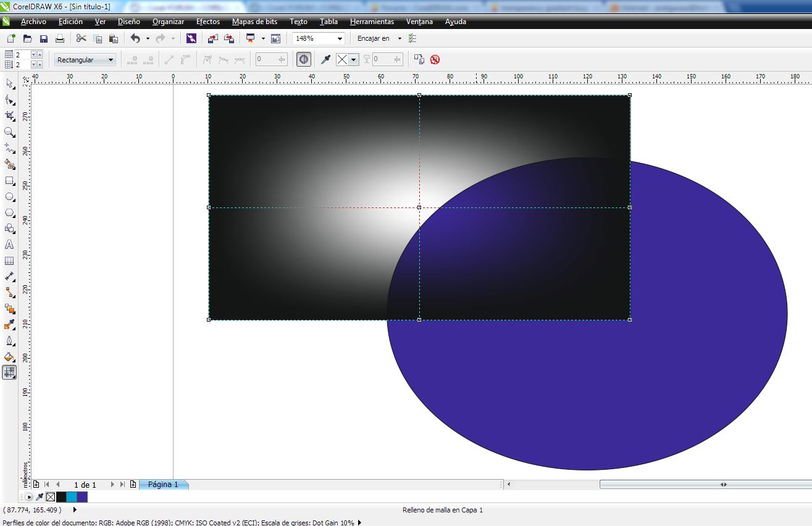Cut the selection with scissors icon
Viewport: 812px width, 526px height.
[x=81, y=38]
